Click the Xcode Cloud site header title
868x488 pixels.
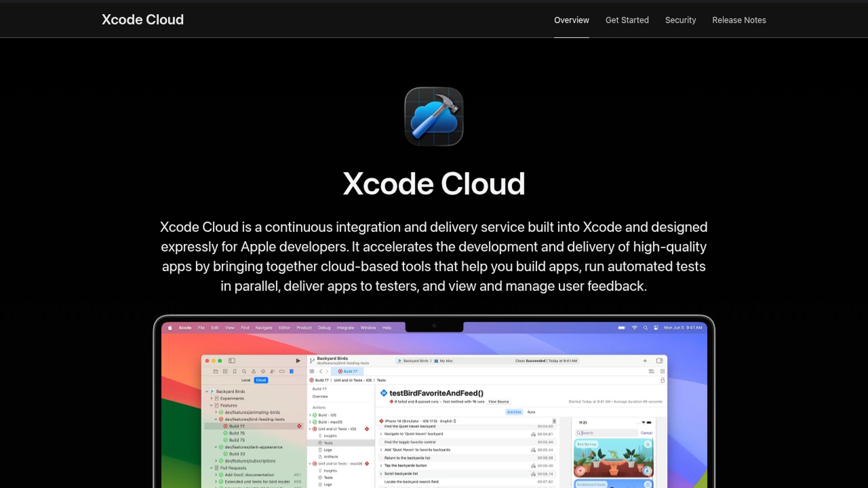pos(143,20)
